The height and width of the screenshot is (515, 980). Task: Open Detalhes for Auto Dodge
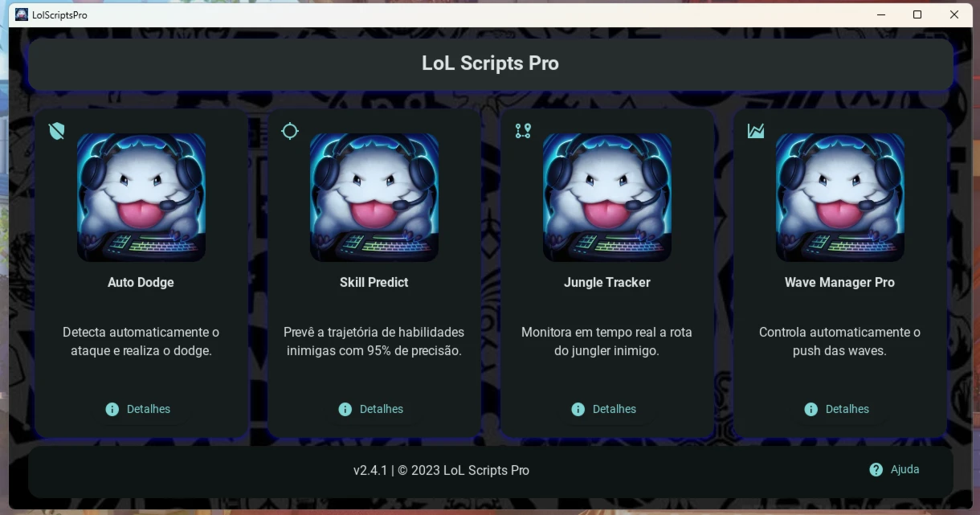(x=138, y=409)
